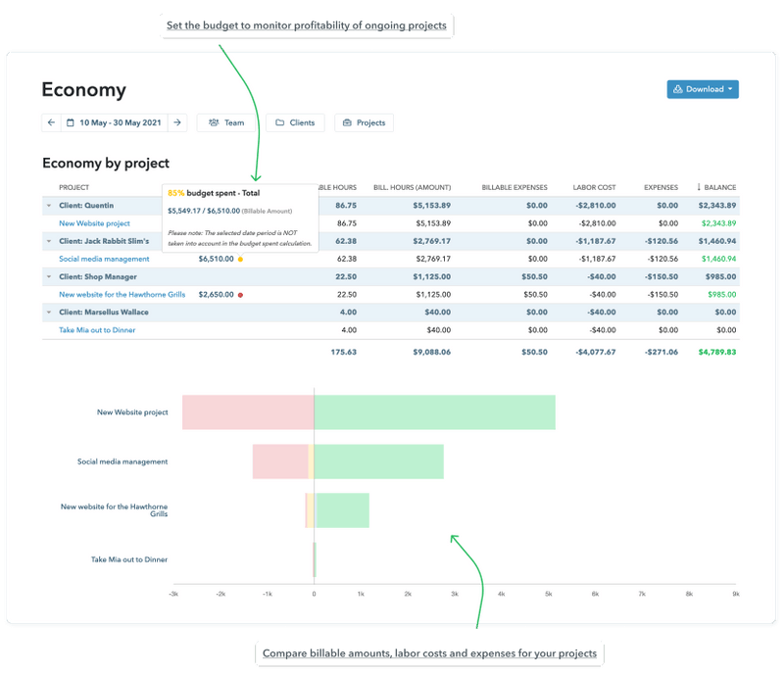Click green bar for Hawthorne Grills project
This screenshot has height=675, width=784.
[x=342, y=510]
